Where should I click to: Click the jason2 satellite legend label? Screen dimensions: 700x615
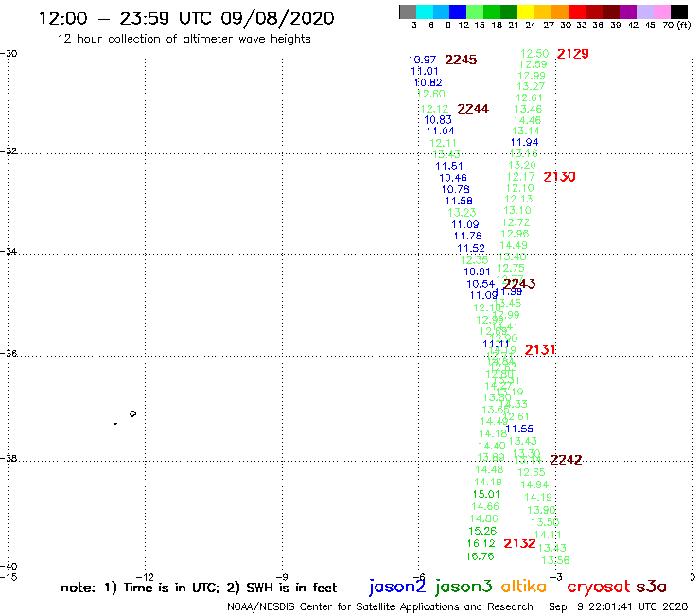pyautogui.click(x=397, y=587)
